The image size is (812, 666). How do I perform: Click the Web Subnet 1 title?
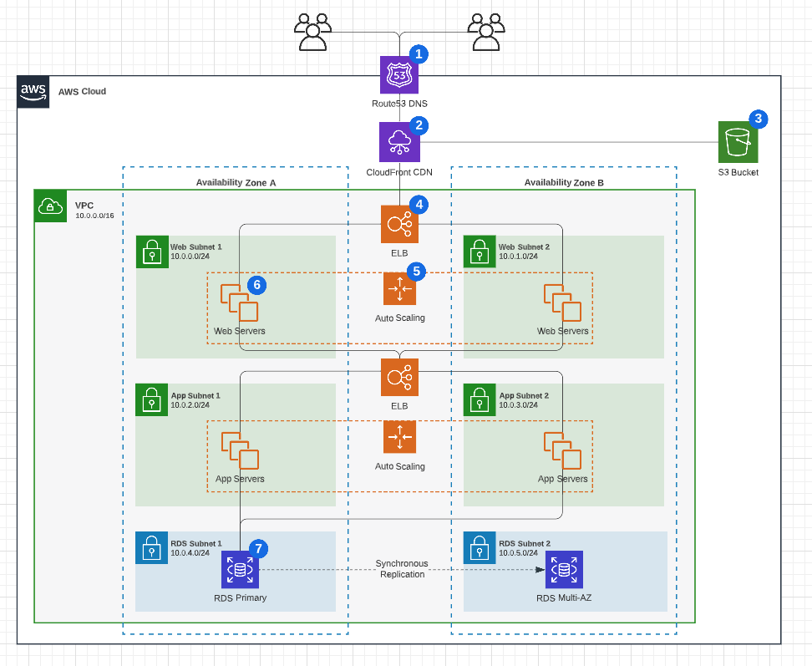point(196,247)
